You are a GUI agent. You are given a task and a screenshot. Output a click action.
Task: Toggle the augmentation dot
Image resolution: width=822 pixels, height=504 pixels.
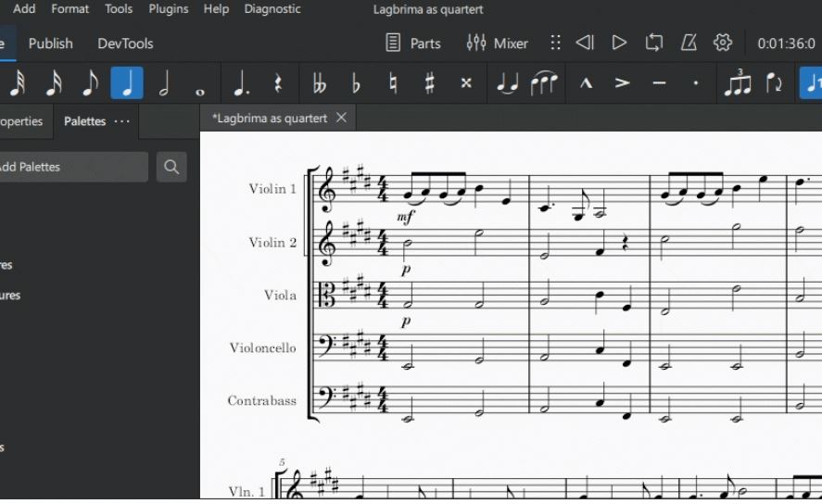point(240,83)
